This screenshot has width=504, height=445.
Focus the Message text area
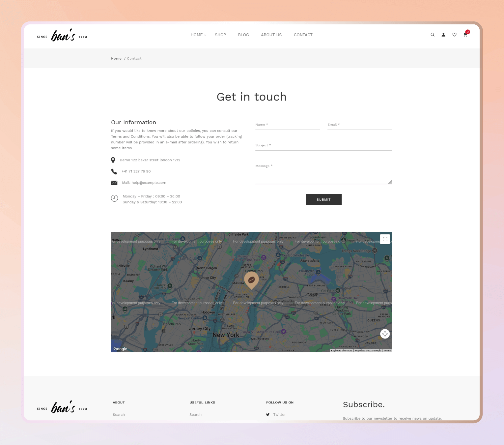click(x=323, y=173)
